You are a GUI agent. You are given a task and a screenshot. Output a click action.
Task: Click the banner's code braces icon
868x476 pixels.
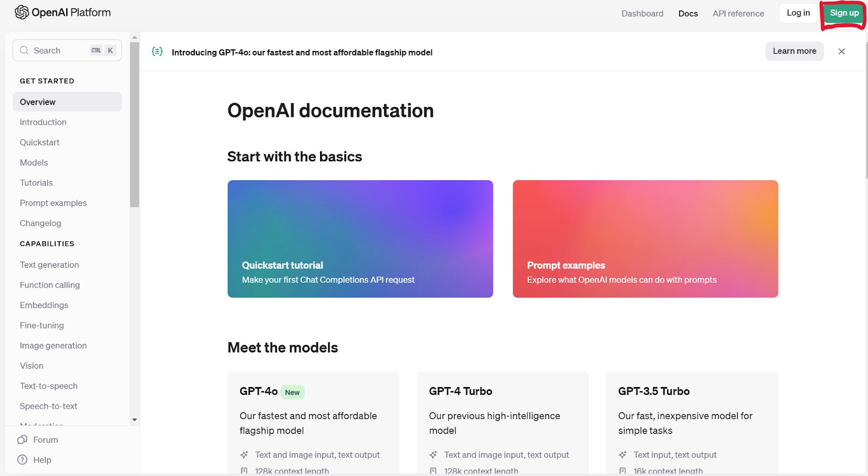click(x=157, y=52)
